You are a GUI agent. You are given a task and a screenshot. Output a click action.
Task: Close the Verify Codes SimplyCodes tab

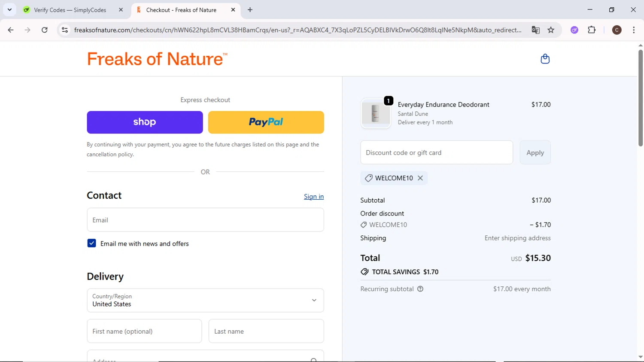(x=121, y=9)
